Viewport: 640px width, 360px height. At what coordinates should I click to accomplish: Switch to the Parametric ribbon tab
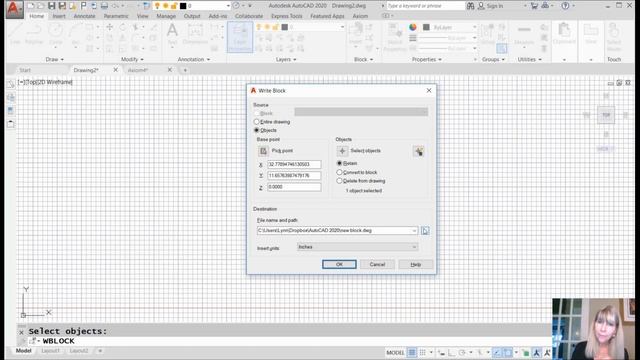coord(116,16)
